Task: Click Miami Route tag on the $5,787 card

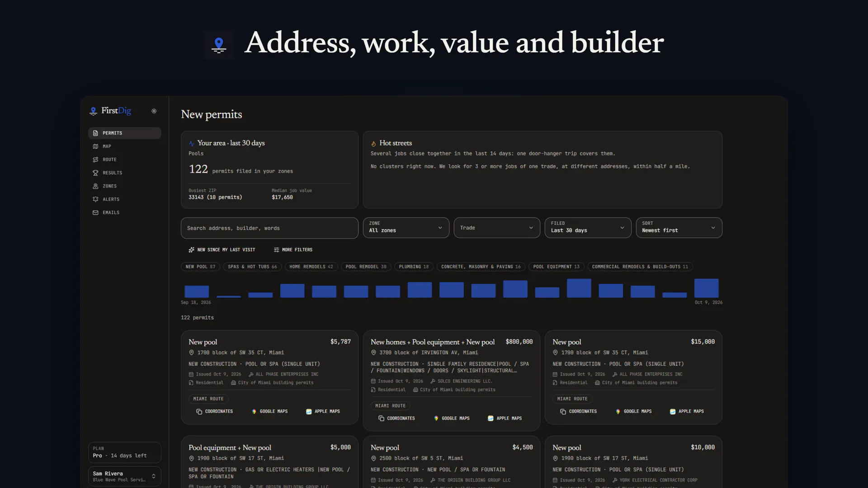Action: (x=208, y=399)
